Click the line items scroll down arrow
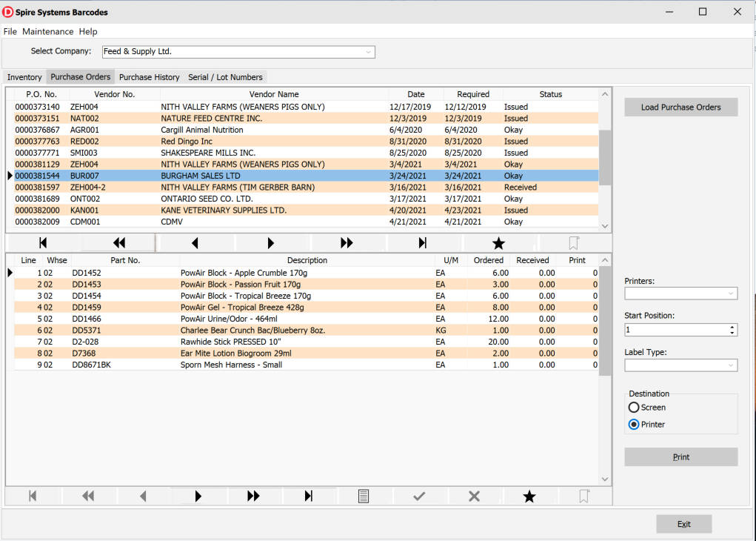This screenshot has width=756, height=541. pos(605,479)
